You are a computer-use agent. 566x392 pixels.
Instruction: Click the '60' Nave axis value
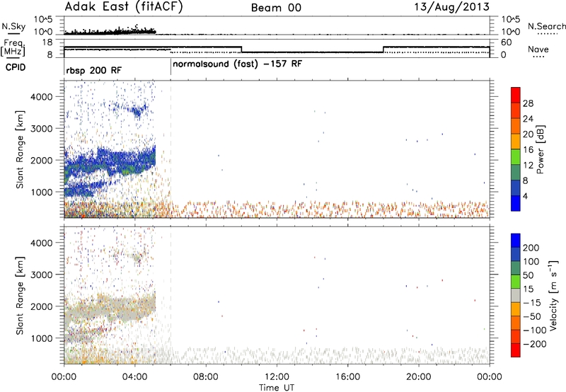pyautogui.click(x=507, y=42)
